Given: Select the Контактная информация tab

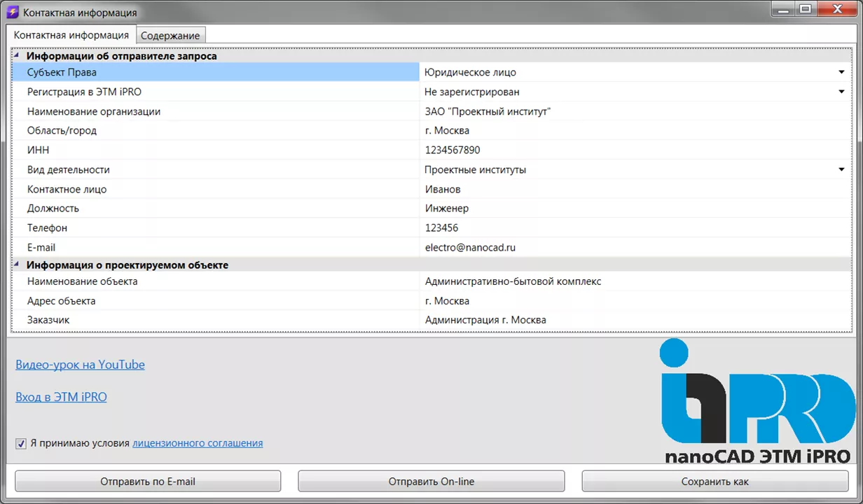Looking at the screenshot, I should [71, 35].
